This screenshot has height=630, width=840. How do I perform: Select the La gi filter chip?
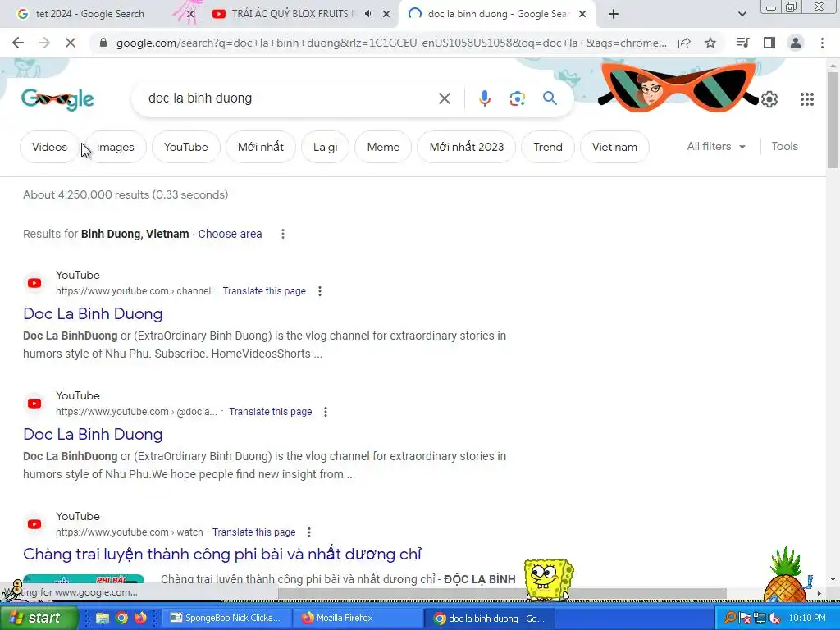(325, 148)
